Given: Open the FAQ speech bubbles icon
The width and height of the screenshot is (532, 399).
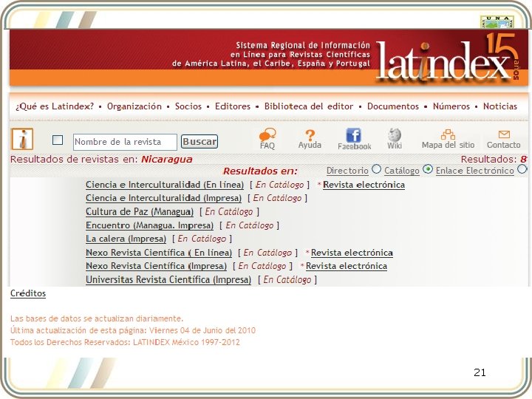Looking at the screenshot, I should point(267,134).
